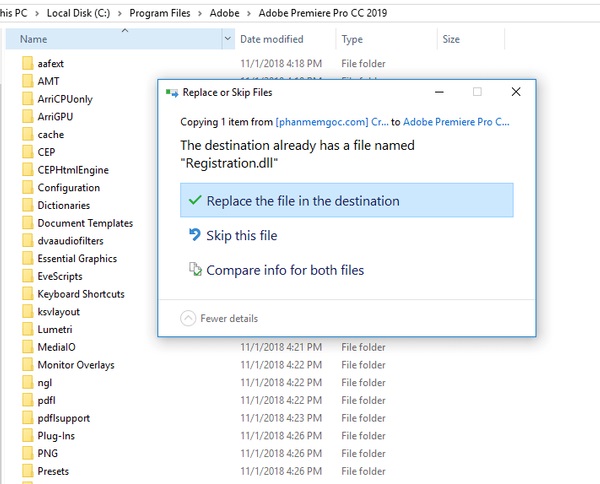Select the Lumetri folder icon
The width and height of the screenshot is (600, 484).
(x=28, y=330)
